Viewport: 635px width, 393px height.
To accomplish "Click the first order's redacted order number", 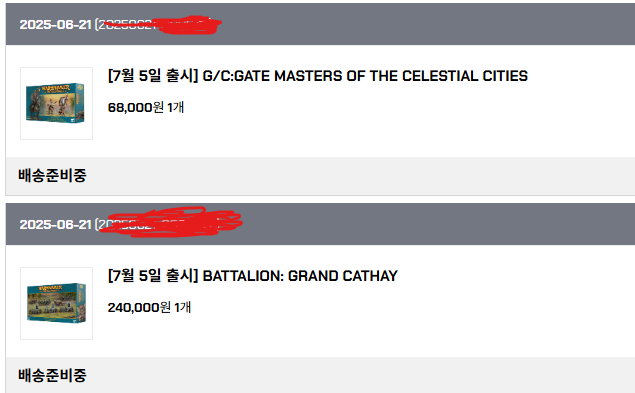I will 159,25.
